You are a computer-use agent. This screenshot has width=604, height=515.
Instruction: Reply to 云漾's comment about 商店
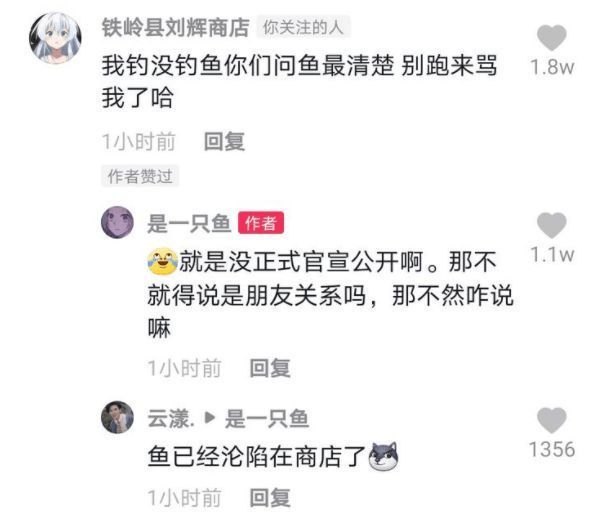270,497
